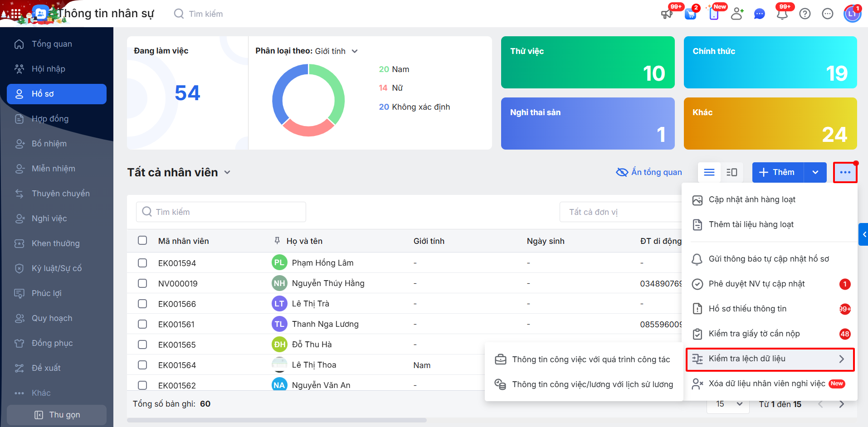868x427 pixels.
Task: Click the announcements megaphone icon
Action: click(x=667, y=14)
